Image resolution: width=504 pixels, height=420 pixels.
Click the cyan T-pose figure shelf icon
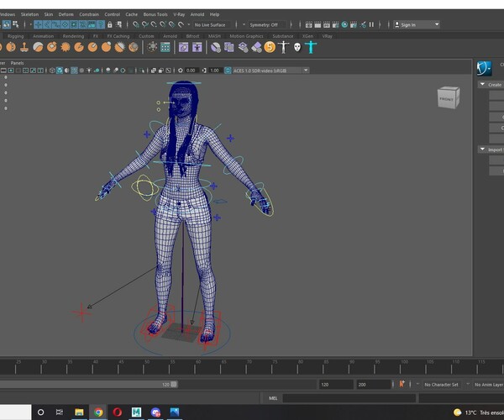311,48
